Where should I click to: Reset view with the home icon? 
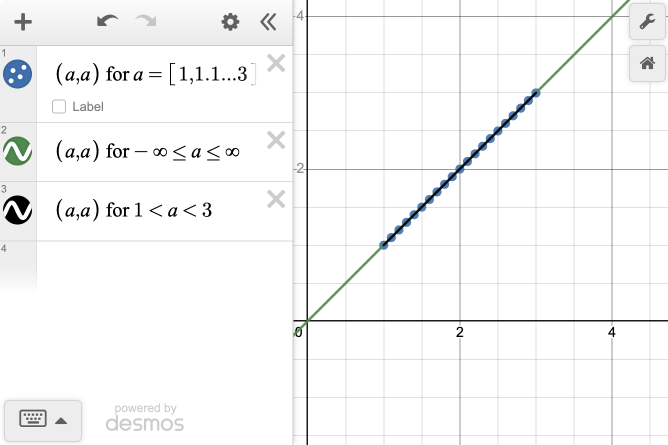(647, 64)
